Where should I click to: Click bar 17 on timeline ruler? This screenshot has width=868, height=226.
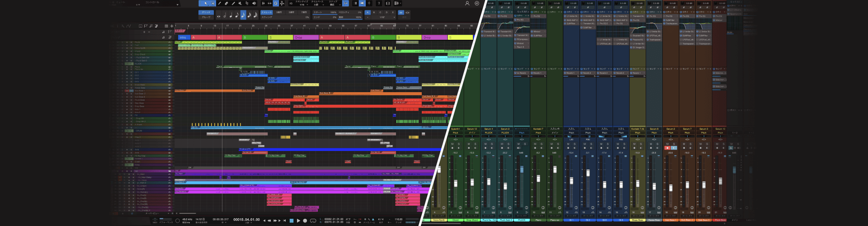227,26
